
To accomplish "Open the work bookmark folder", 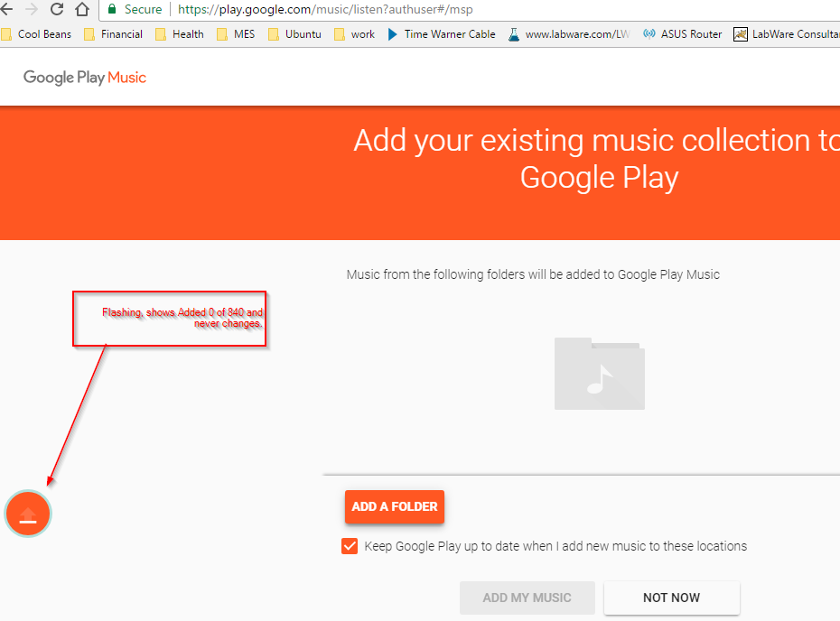I will click(354, 34).
